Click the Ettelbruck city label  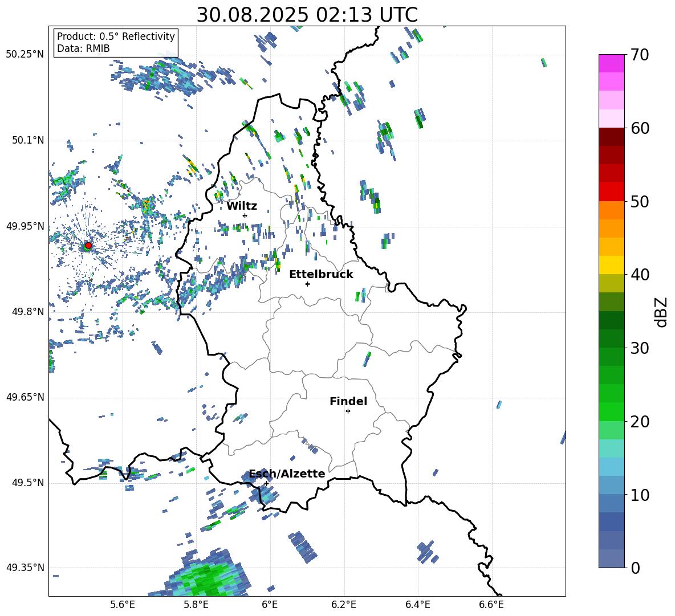click(x=321, y=275)
